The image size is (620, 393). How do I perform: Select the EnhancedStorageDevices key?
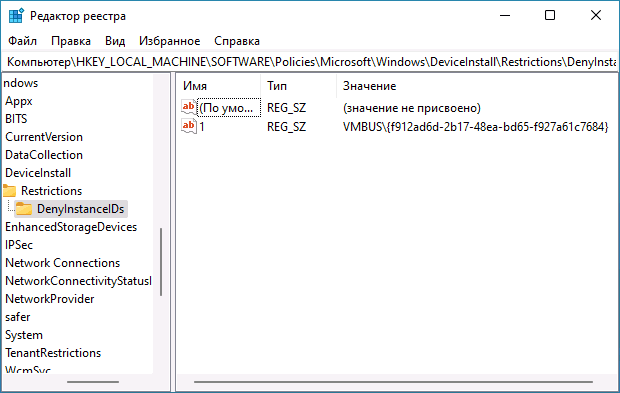(x=71, y=227)
